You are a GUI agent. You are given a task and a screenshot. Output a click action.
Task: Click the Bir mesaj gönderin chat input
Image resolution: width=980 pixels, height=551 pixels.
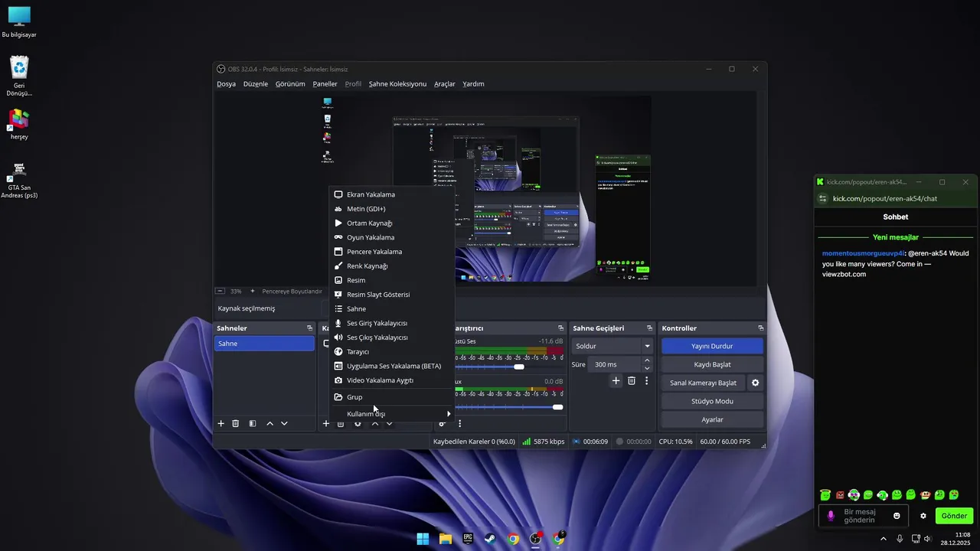click(864, 516)
